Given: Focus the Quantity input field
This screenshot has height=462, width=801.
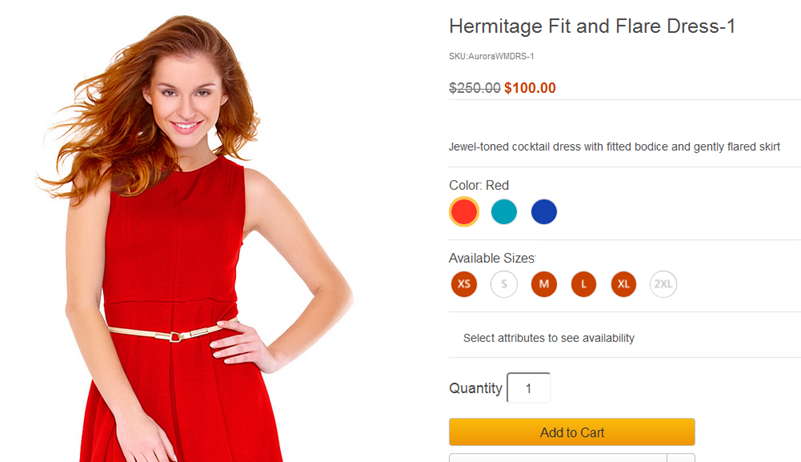Looking at the screenshot, I should pyautogui.click(x=529, y=388).
